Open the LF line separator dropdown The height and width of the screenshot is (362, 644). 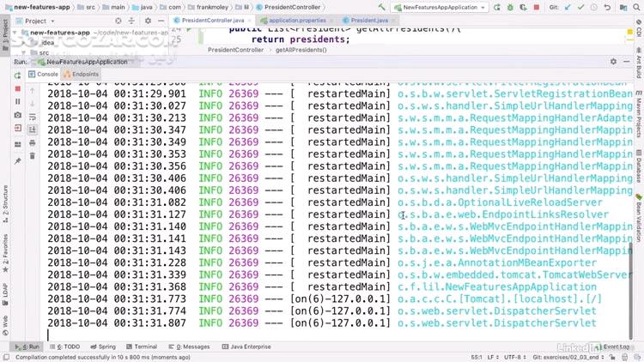pos(493,358)
